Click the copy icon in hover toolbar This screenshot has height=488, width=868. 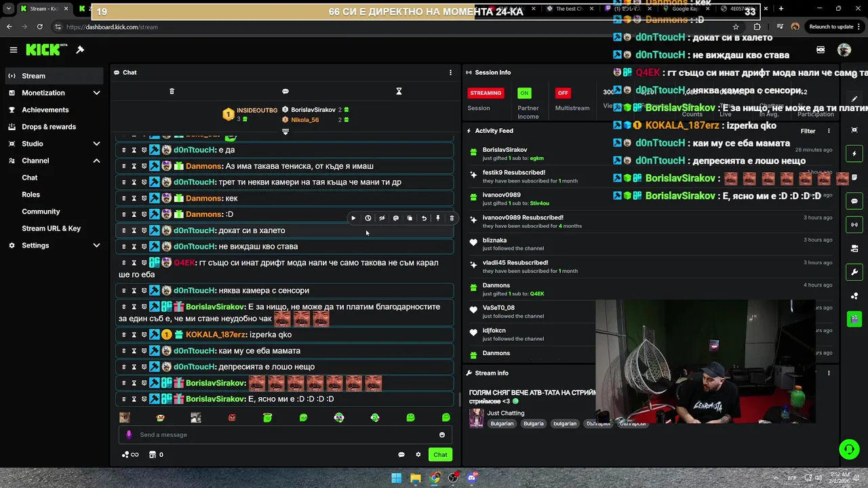[410, 218]
